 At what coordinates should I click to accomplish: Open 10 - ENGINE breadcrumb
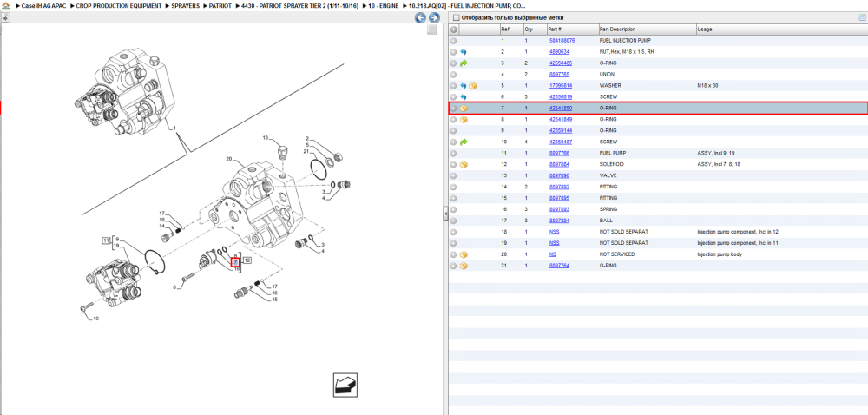click(x=383, y=5)
